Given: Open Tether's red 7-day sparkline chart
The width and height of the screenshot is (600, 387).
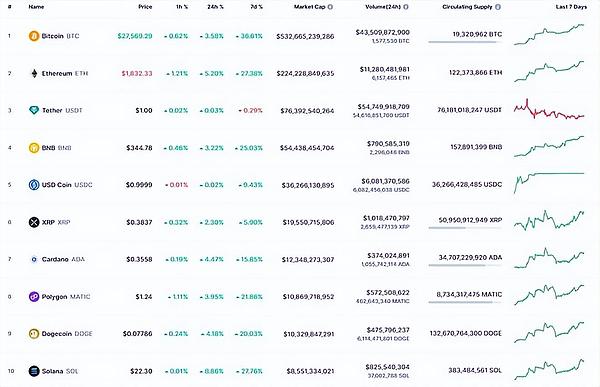Looking at the screenshot, I should tap(549, 110).
